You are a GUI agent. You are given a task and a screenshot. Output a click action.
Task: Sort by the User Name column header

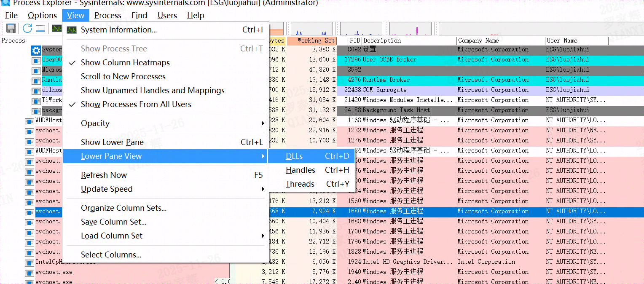point(577,40)
